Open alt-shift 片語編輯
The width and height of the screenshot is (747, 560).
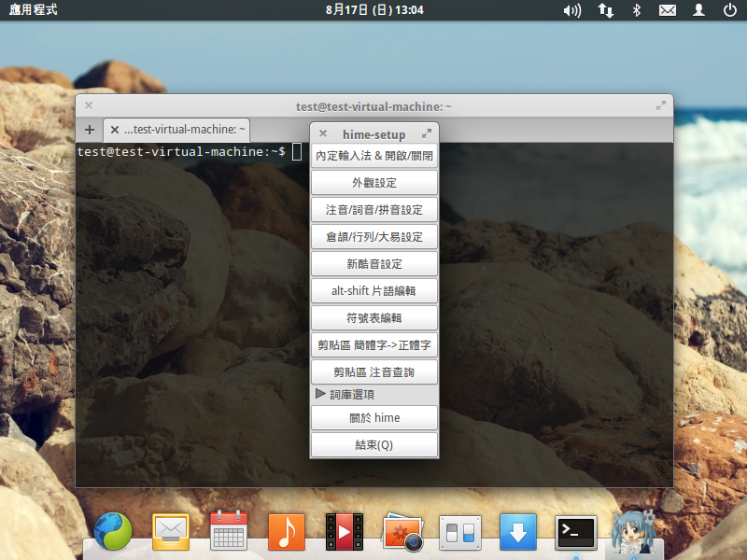tap(374, 291)
